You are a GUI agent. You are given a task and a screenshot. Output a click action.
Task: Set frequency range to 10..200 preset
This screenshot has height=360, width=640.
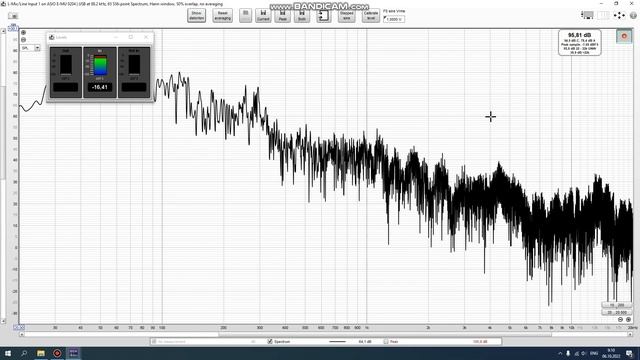pos(617,305)
